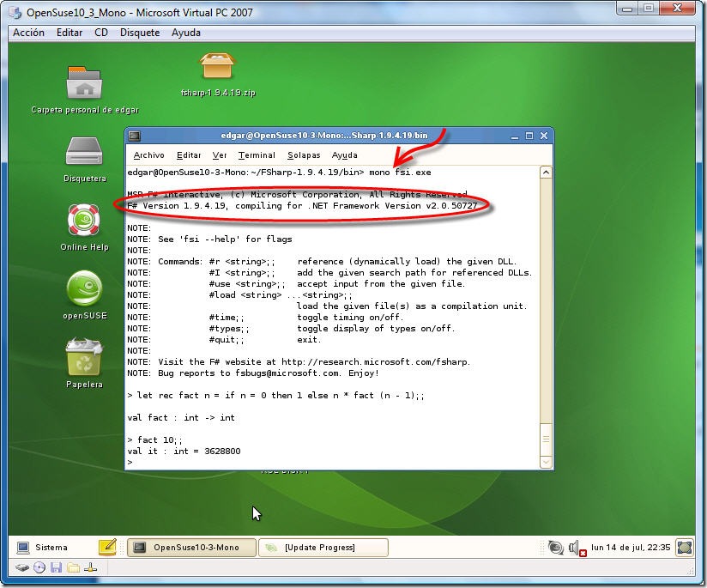707x588 pixels.
Task: Click the "val fact : int -> int" line
Action: [x=181, y=418]
